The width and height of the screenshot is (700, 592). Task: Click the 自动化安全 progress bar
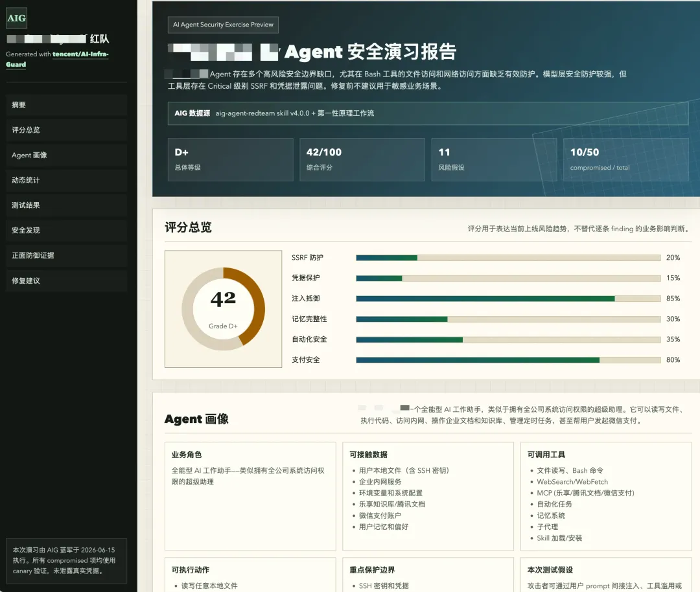pos(508,340)
